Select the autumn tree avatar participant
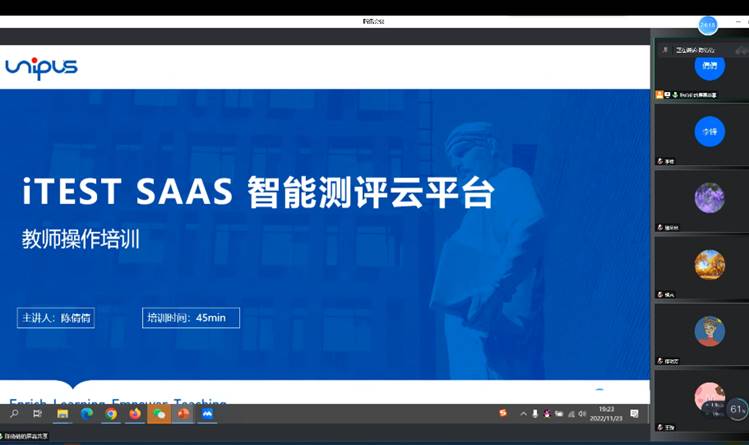 [x=709, y=265]
